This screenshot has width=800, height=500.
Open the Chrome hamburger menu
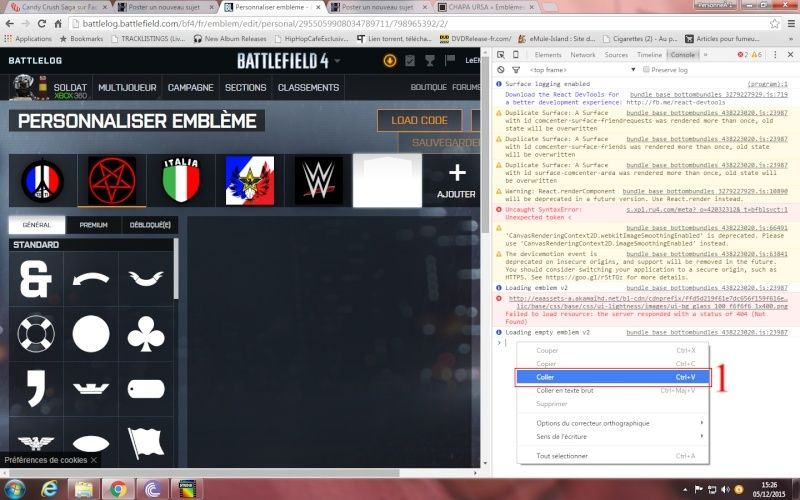[x=791, y=23]
